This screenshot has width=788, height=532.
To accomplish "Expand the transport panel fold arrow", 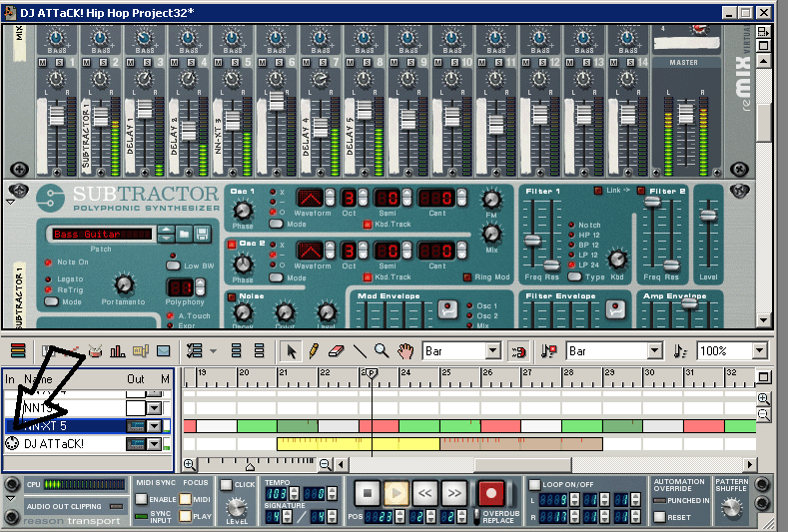I will click(11, 498).
